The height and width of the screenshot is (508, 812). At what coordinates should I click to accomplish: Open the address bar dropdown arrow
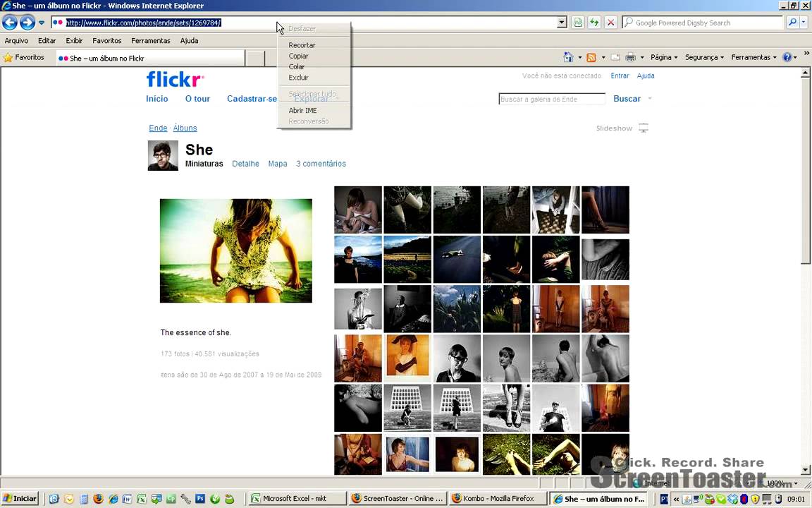coord(562,23)
